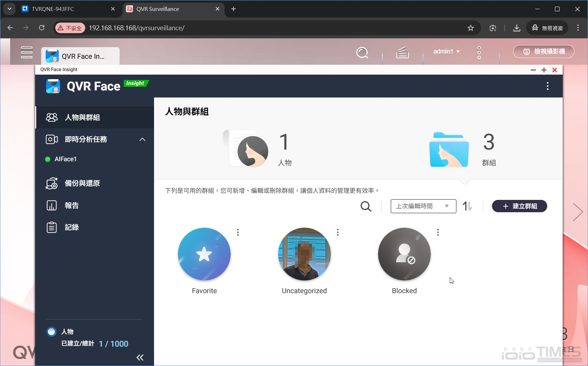This screenshot has height=366, width=588.
Task: Toggle the sort order arrow icon
Action: (x=467, y=206)
